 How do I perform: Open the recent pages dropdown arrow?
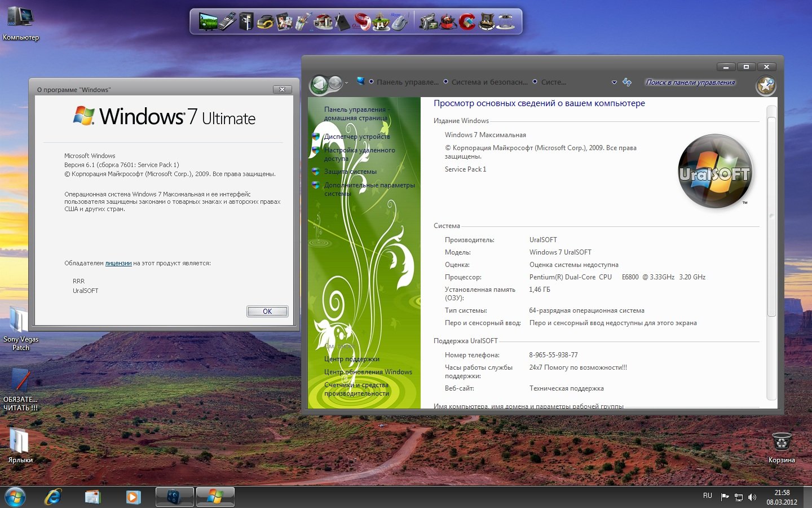[346, 82]
